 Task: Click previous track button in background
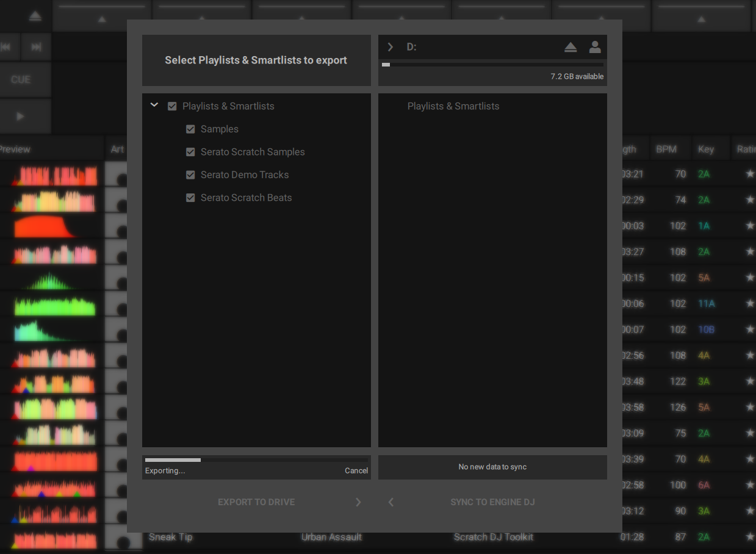point(6,47)
